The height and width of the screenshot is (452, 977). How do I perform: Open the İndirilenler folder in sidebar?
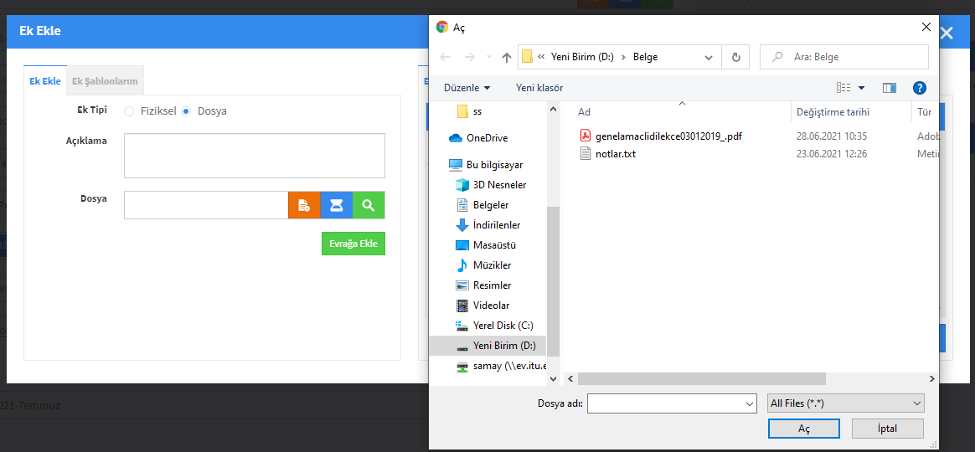tap(488, 225)
